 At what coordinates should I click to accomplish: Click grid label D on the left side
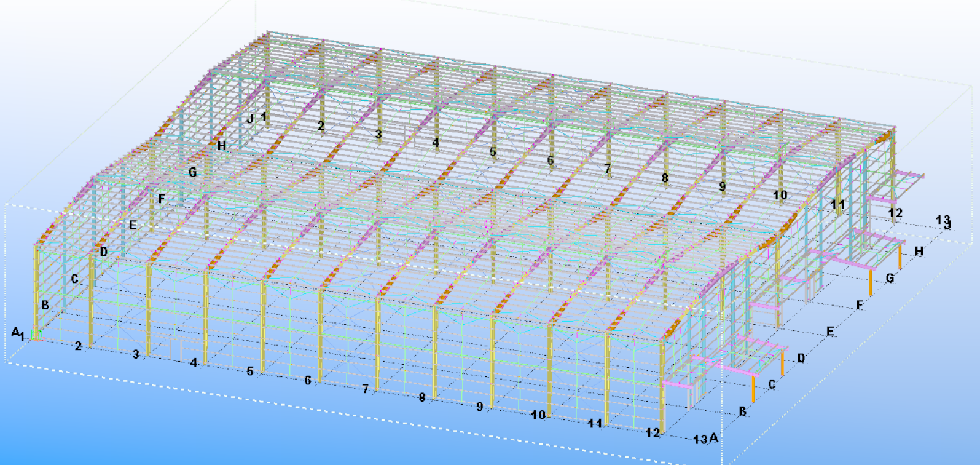click(x=103, y=252)
